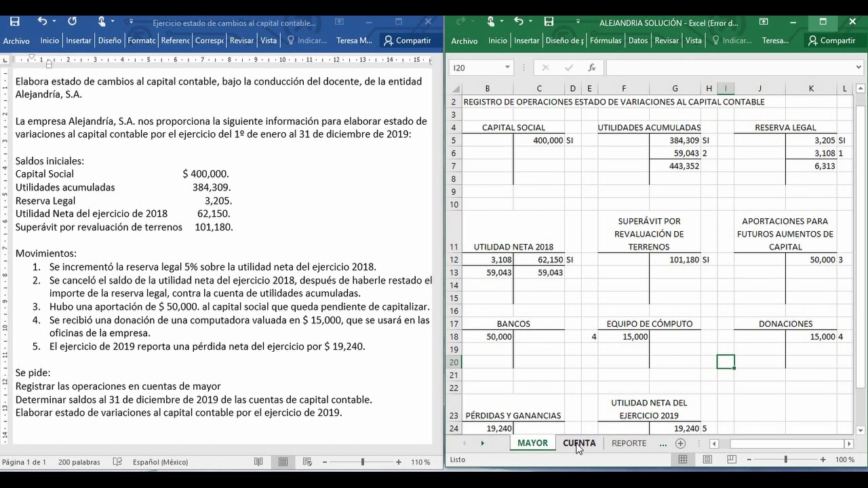Click the formula bar enter checkmark icon
868x488 pixels.
569,68
